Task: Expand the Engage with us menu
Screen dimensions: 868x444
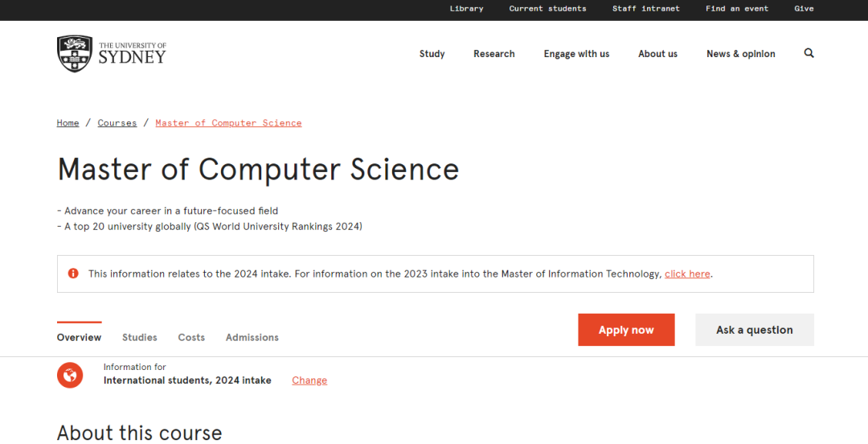Action: click(x=576, y=54)
